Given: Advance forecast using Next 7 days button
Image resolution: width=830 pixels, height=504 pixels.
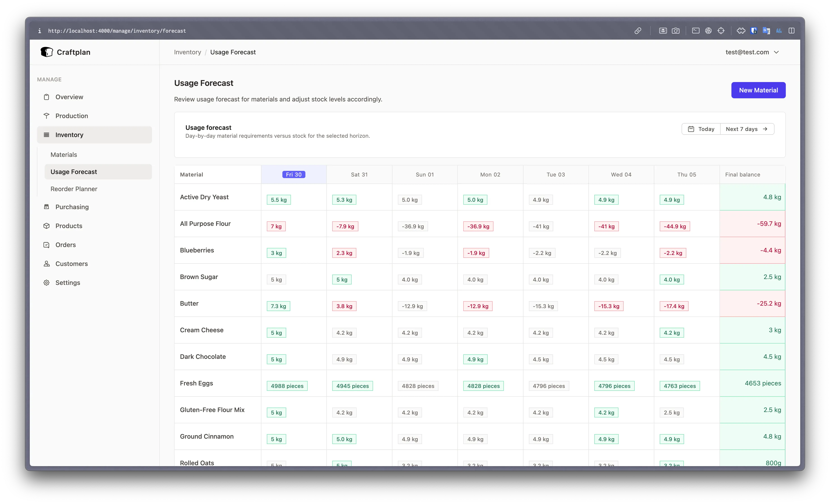Looking at the screenshot, I should (x=747, y=129).
